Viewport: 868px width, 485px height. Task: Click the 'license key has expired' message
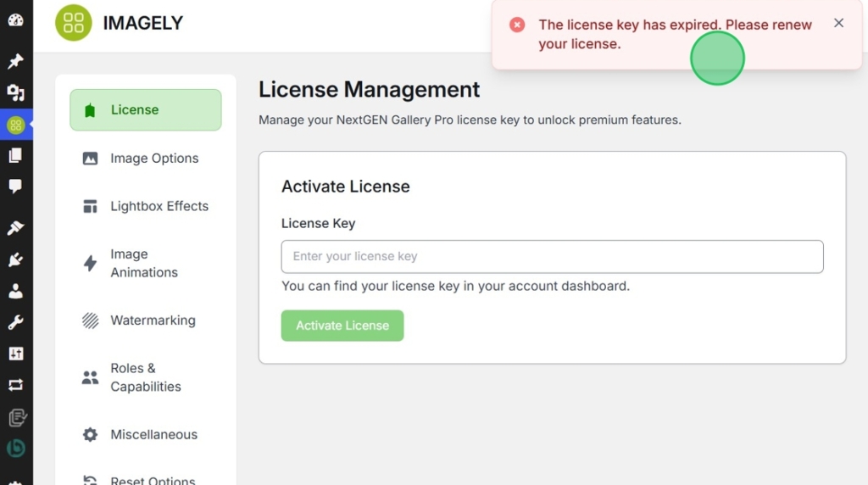tap(675, 34)
